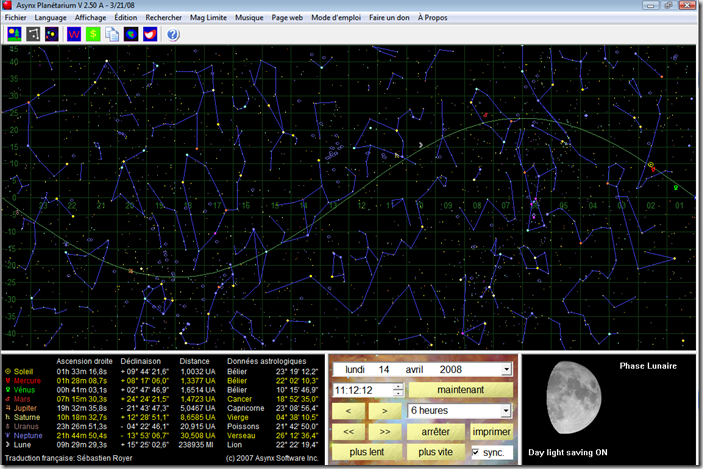Click the constellation lines icon
Image resolution: width=703 pixels, height=469 pixels.
33,35
